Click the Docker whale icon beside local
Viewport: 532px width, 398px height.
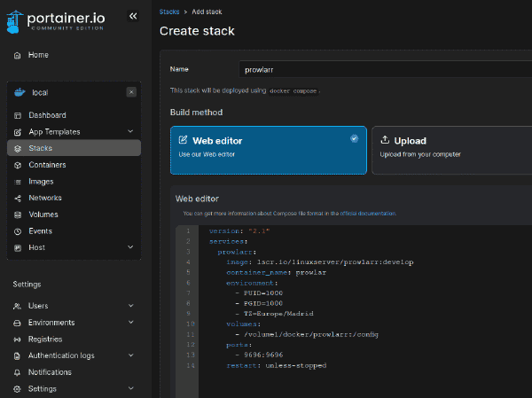[20, 92]
